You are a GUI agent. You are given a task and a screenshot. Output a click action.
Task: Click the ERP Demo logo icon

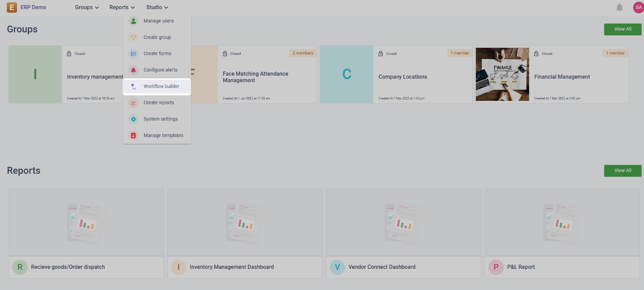tap(12, 8)
